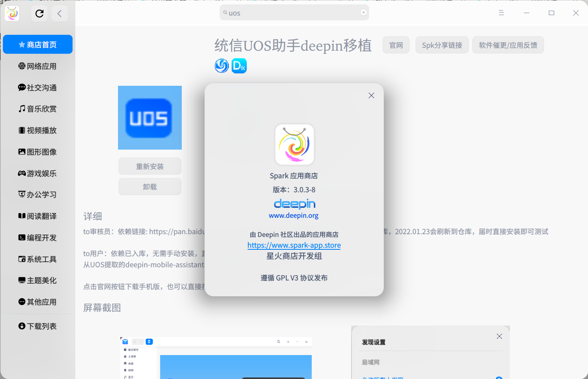Click the 卸载 uninstall button

coord(149,186)
